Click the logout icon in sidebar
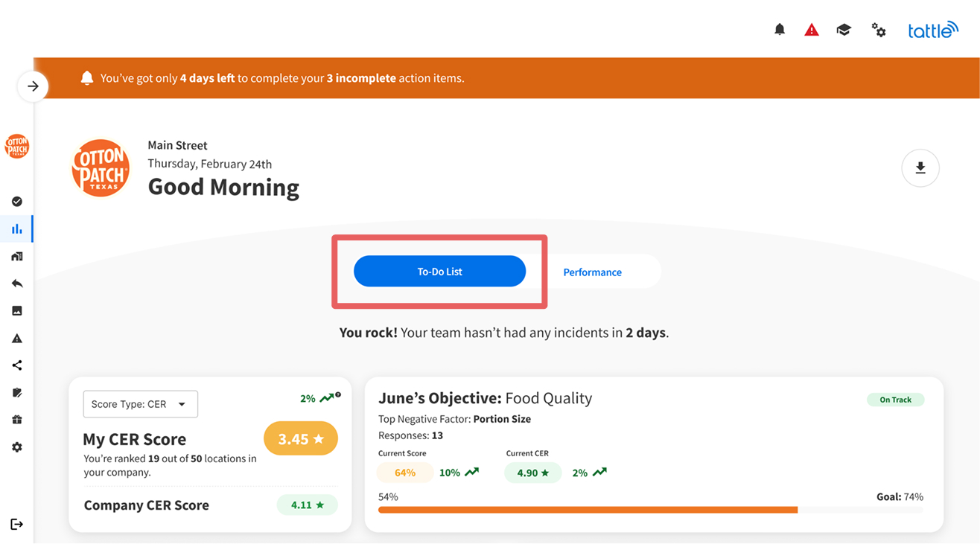The width and height of the screenshot is (980, 544). [16, 524]
